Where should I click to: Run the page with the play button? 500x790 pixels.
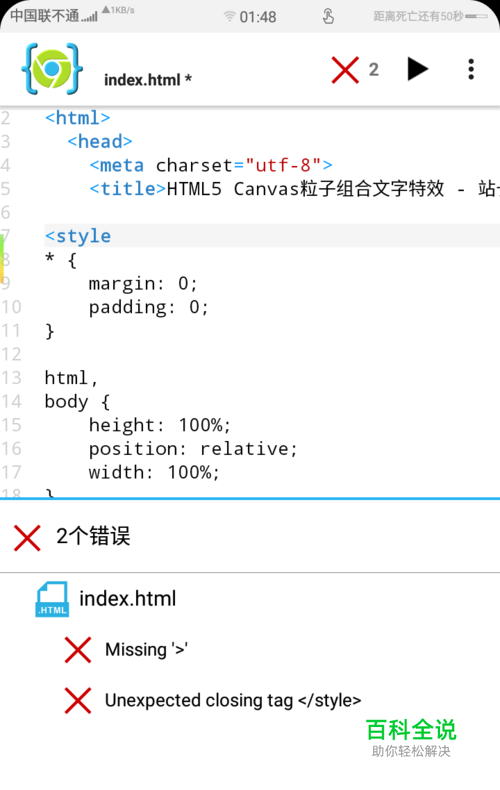(417, 69)
